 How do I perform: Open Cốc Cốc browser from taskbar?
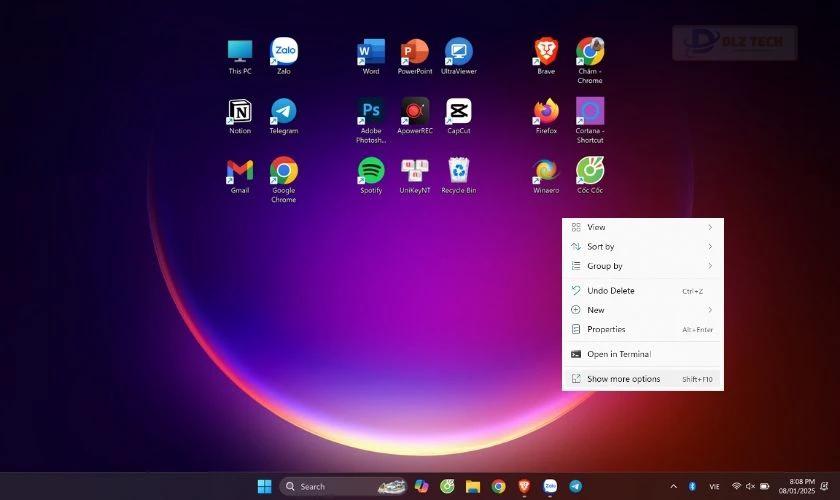[447, 486]
